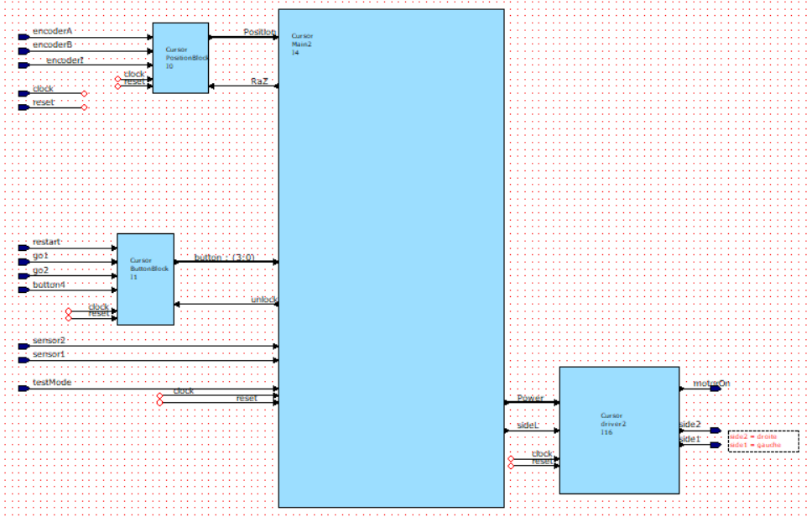
Task: Select the Power bus label
Action: [x=530, y=398]
